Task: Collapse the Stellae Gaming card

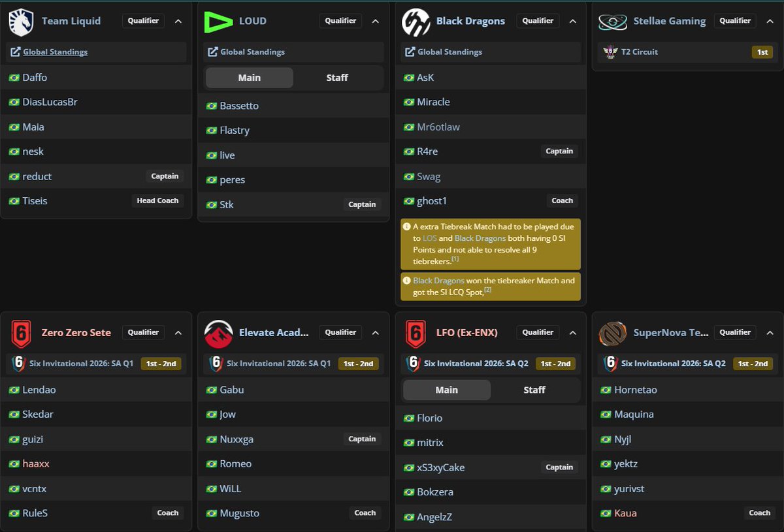Action: click(x=770, y=21)
